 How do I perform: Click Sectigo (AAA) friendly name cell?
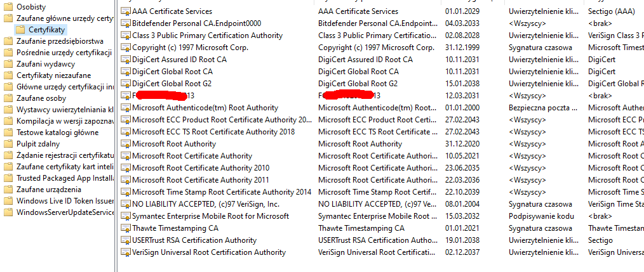[612, 11]
